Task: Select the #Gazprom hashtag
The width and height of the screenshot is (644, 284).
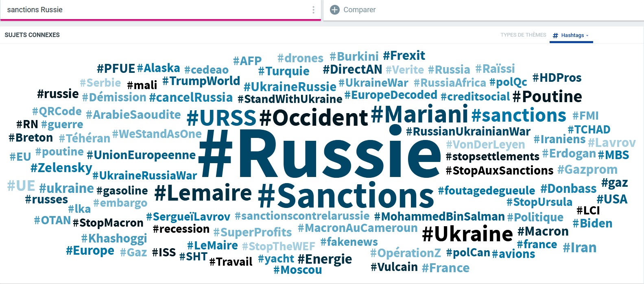Action: (587, 170)
